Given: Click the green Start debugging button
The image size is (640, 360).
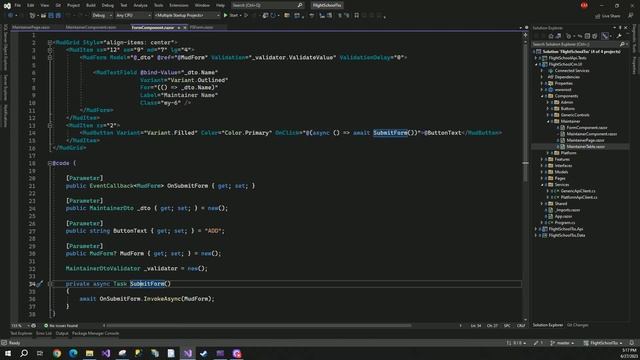Looking at the screenshot, I should [231, 15].
